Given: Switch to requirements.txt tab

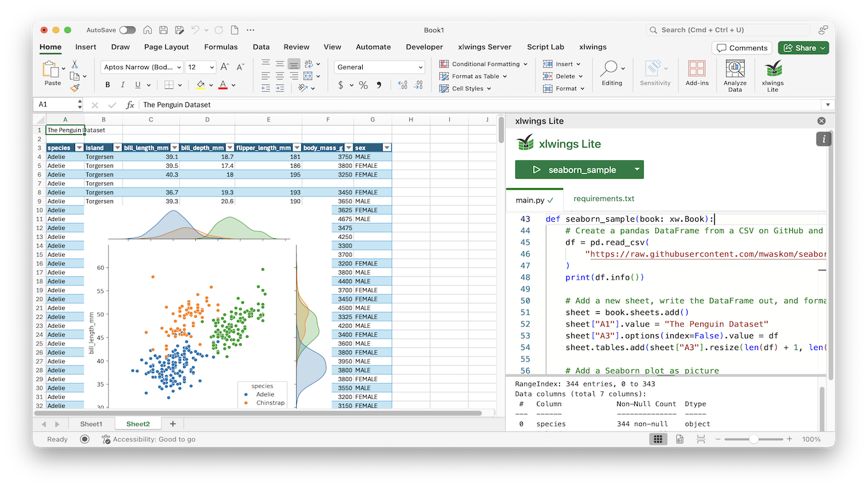Looking at the screenshot, I should point(604,199).
